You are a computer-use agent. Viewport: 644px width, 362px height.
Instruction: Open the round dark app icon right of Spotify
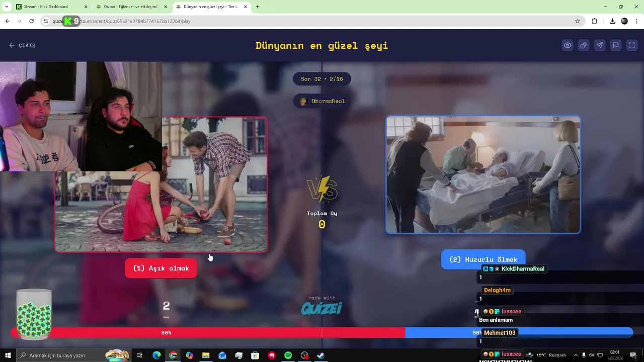tap(304, 355)
